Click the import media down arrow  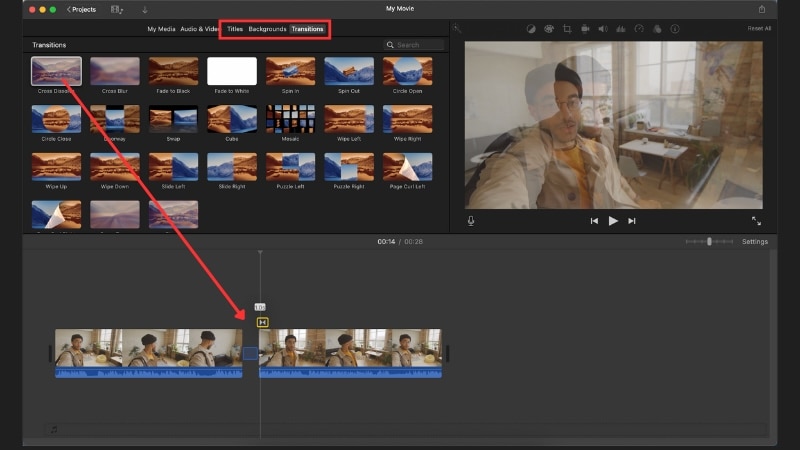144,10
